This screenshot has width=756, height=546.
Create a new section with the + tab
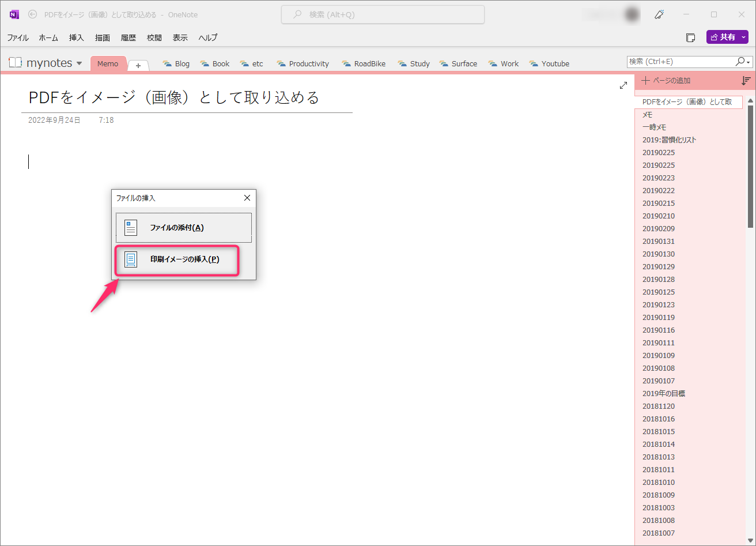tap(138, 66)
